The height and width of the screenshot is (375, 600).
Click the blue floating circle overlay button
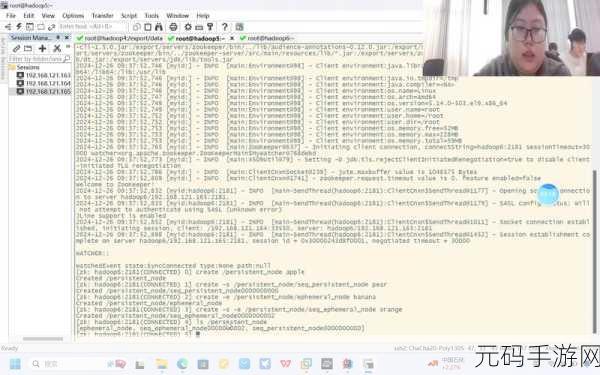click(x=548, y=194)
